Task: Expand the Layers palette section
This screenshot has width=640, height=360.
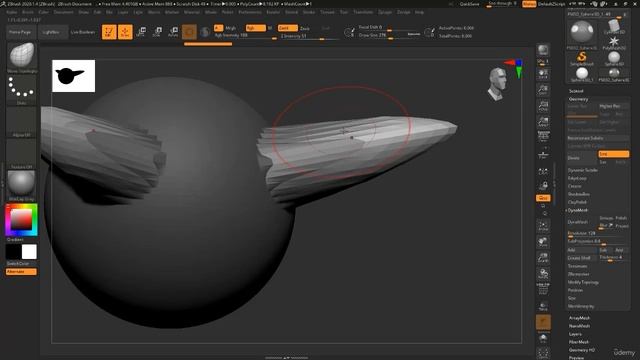Action: 575,334
